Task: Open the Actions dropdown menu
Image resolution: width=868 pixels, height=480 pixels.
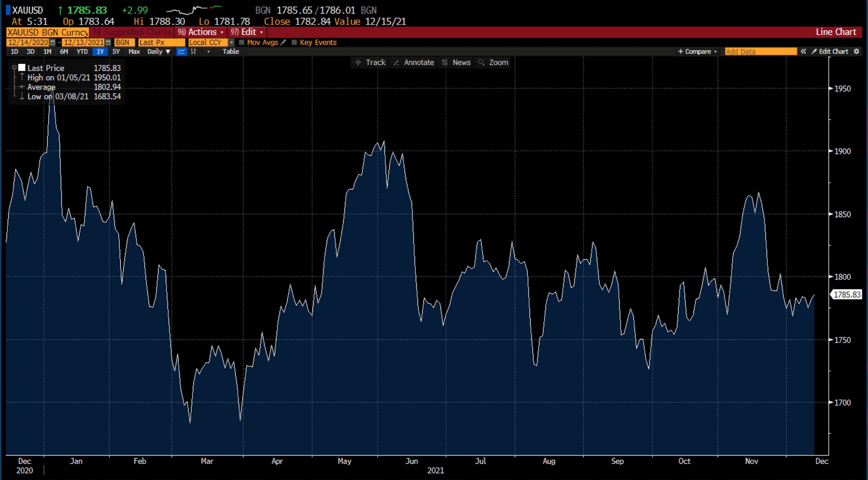Action: [x=201, y=32]
